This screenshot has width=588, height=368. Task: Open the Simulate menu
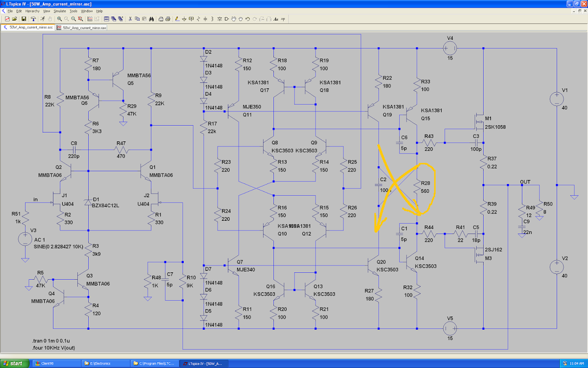point(60,11)
